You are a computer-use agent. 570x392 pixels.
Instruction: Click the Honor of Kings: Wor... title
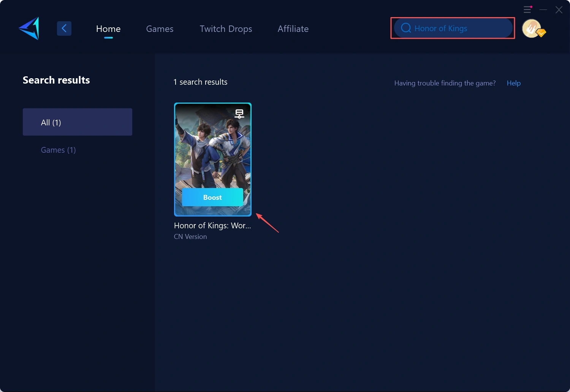212,226
